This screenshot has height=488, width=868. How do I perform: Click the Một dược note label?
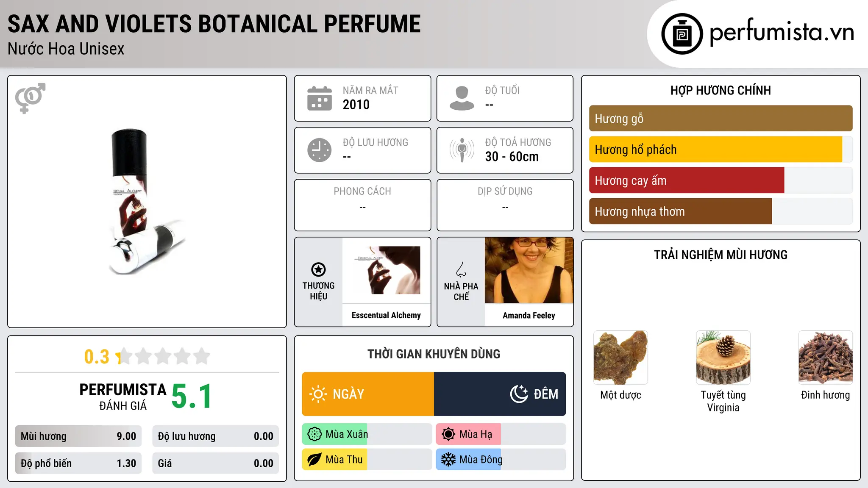[620, 395]
